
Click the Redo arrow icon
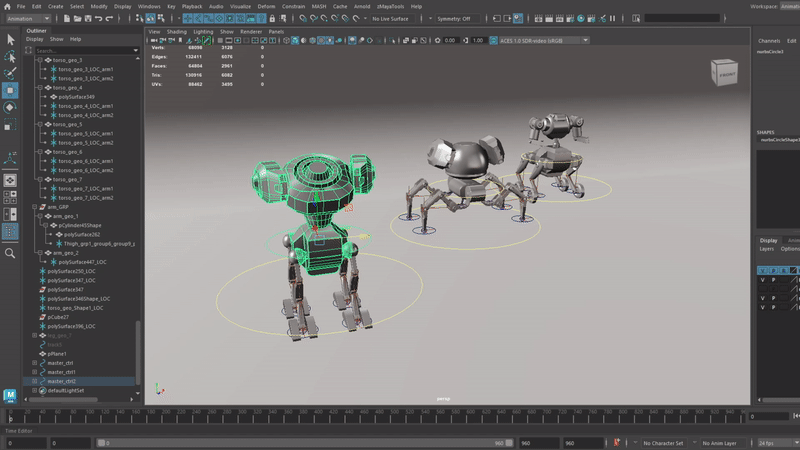click(109, 19)
